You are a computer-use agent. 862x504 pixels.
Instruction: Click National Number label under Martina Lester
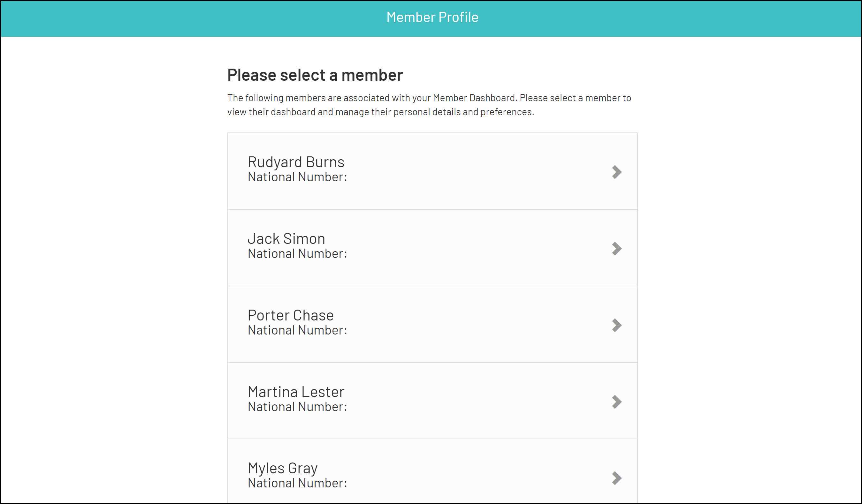pyautogui.click(x=297, y=407)
